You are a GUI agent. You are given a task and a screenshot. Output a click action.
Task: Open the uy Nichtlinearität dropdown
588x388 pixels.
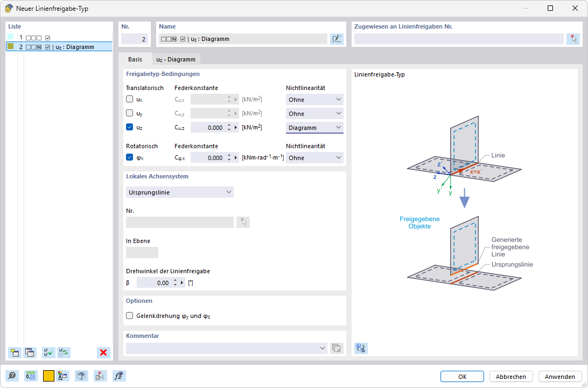314,113
